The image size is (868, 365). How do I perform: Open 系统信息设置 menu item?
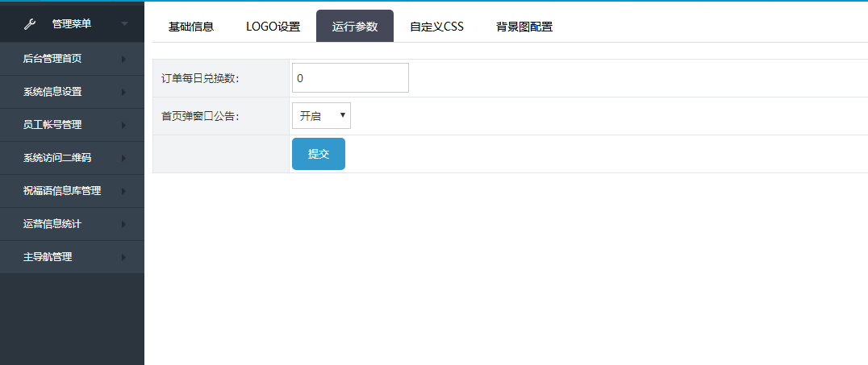coord(72,92)
